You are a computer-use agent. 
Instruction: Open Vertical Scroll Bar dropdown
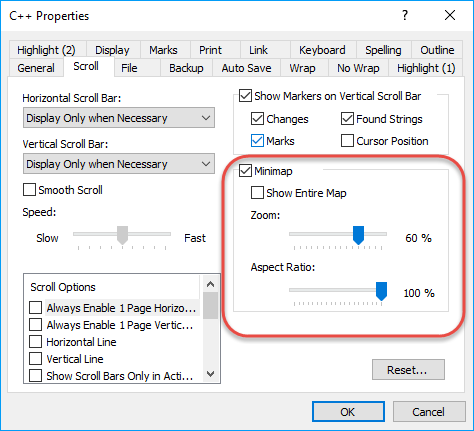[119, 164]
